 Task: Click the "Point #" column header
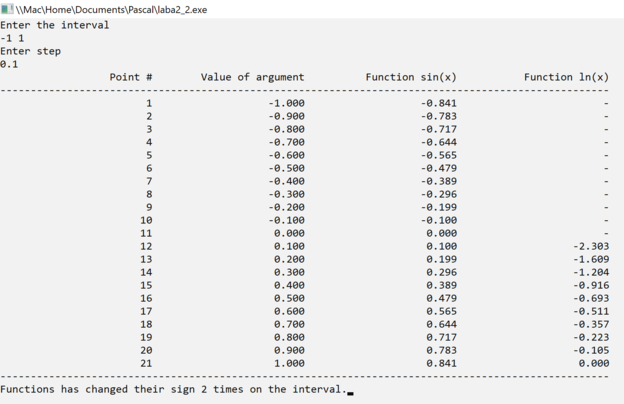(x=131, y=77)
